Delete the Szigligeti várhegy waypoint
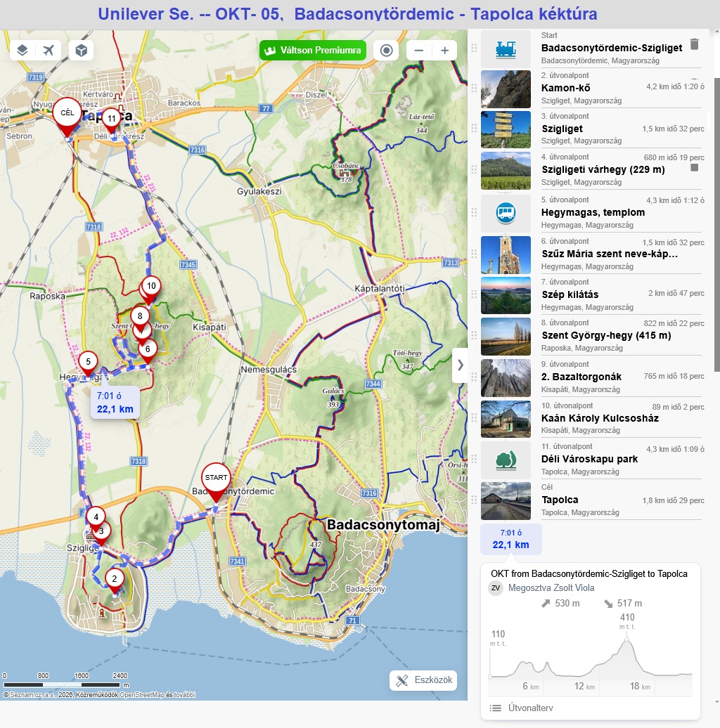The image size is (720, 728). click(694, 168)
